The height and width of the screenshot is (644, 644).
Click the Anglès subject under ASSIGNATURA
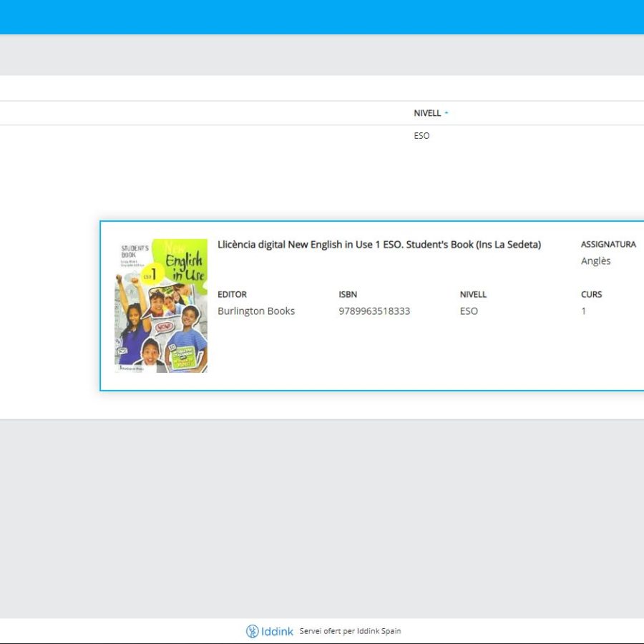click(x=595, y=260)
